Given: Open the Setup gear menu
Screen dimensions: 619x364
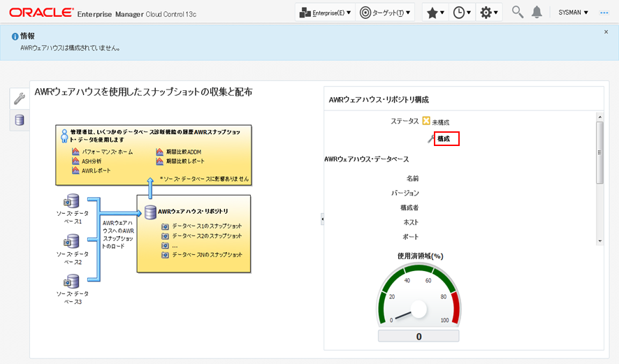Looking at the screenshot, I should tap(489, 13).
